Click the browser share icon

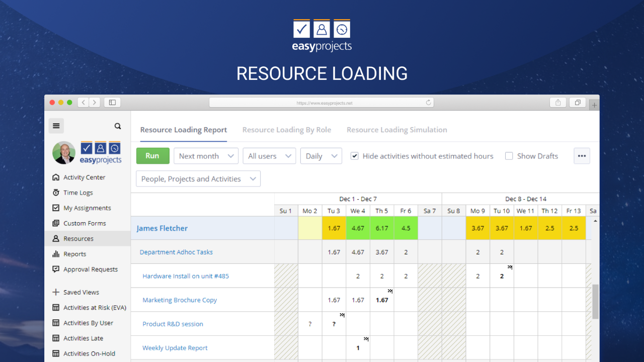558,103
